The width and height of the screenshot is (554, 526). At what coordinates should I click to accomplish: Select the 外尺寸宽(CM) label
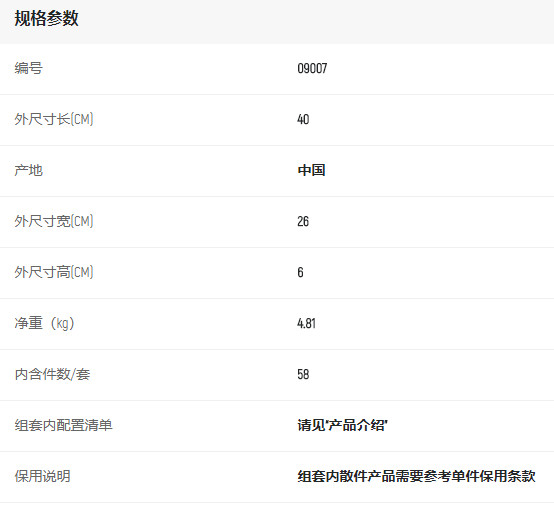coord(54,221)
